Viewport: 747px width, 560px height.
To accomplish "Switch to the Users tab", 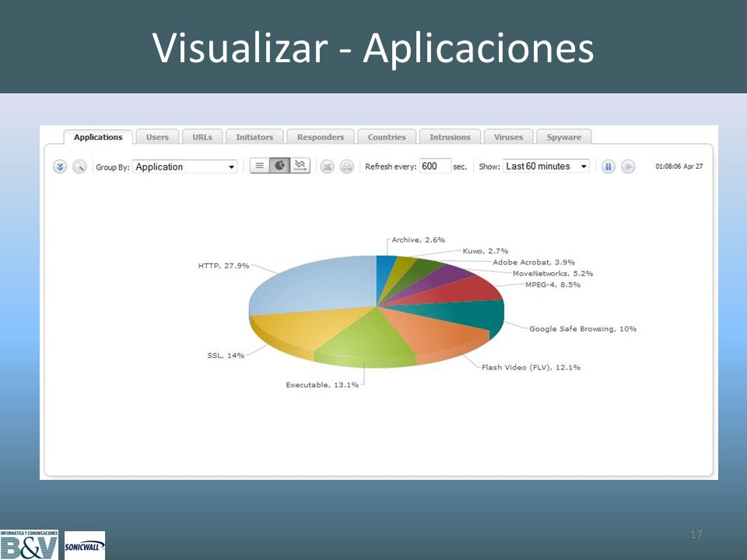I will [157, 137].
